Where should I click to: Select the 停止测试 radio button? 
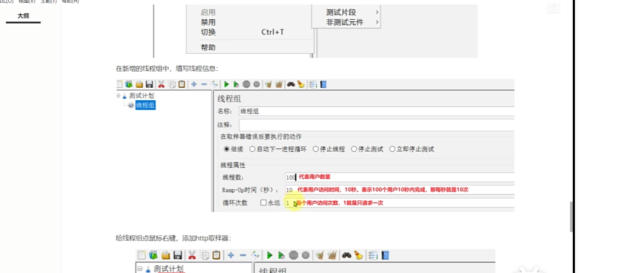pos(354,150)
